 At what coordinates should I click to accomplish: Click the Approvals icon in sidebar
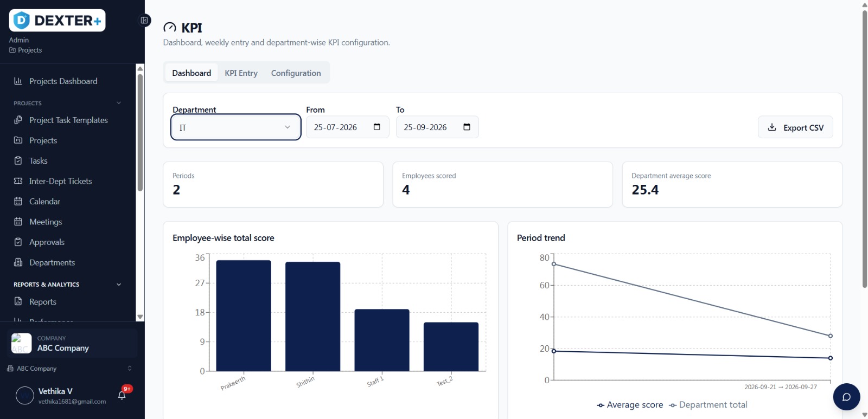pos(18,242)
